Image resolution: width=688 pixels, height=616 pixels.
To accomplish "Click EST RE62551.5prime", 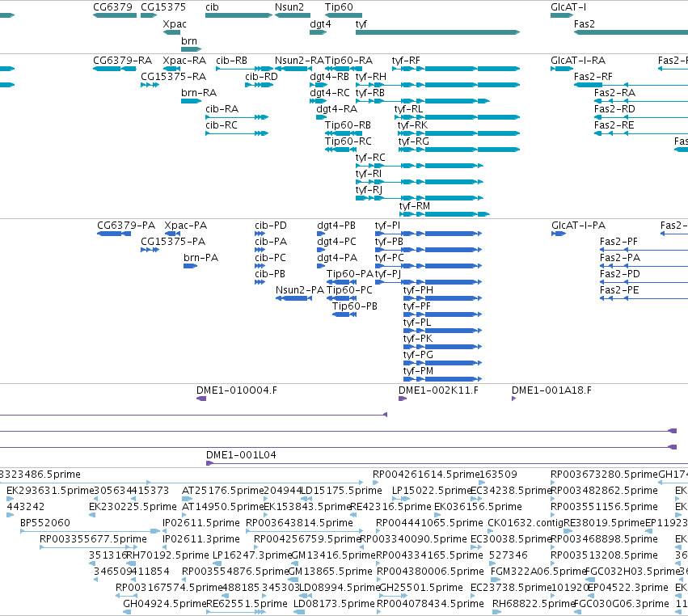I will tap(235, 612).
